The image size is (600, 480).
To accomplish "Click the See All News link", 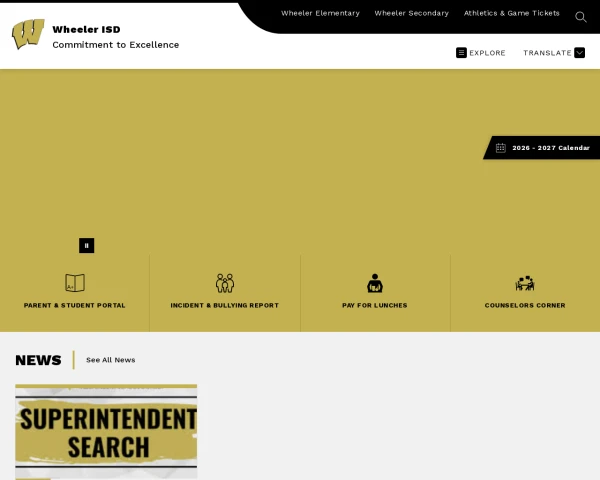I will point(111,360).
